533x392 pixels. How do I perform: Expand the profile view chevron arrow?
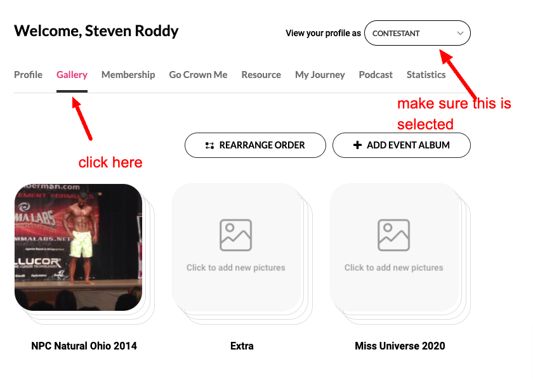pos(460,33)
